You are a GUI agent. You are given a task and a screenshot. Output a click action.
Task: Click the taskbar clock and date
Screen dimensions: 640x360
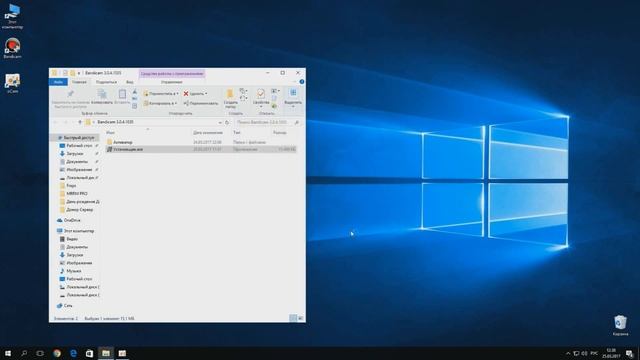tap(611, 353)
